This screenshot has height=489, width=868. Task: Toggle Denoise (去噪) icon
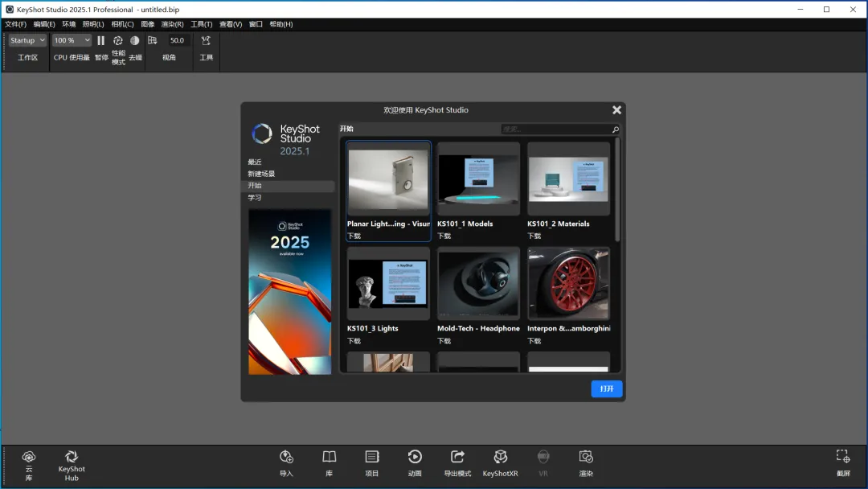tap(134, 40)
